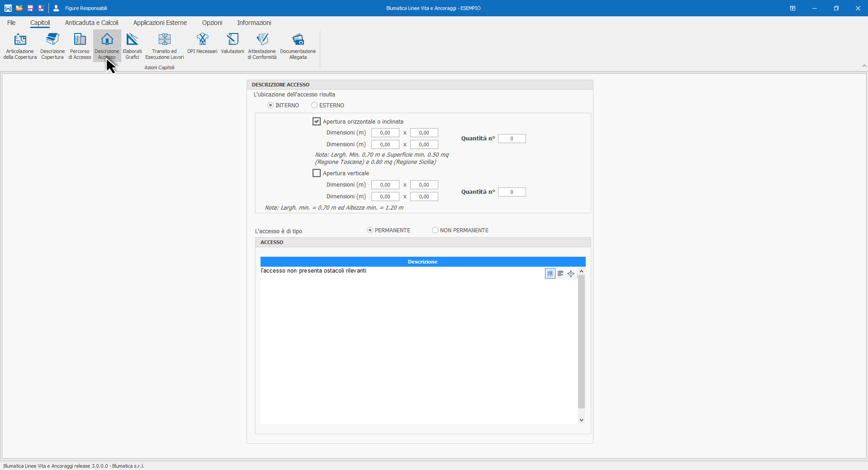This screenshot has height=470, width=868.
Task: Open the Valutazioni chapter
Action: (232, 43)
